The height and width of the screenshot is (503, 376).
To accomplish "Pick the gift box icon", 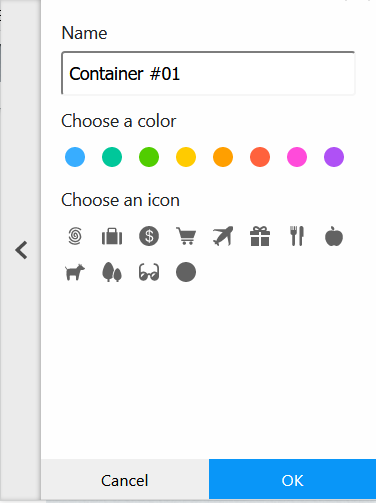I will pos(260,236).
